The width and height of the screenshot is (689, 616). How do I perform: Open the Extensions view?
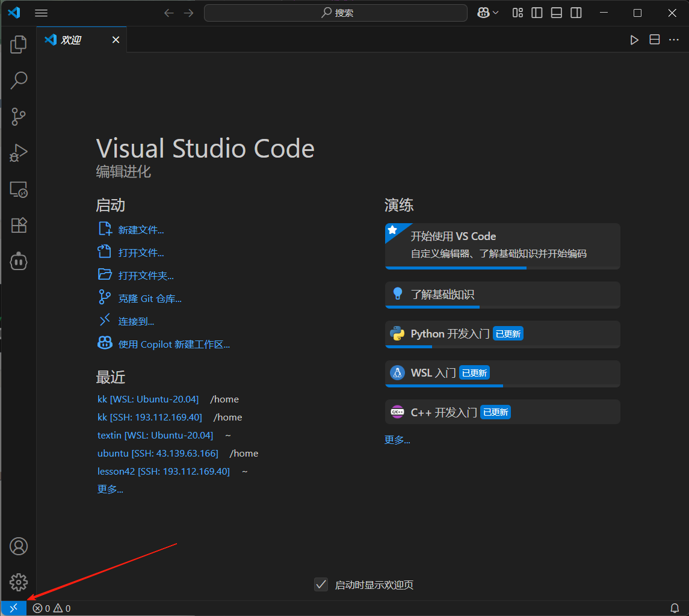(19, 226)
